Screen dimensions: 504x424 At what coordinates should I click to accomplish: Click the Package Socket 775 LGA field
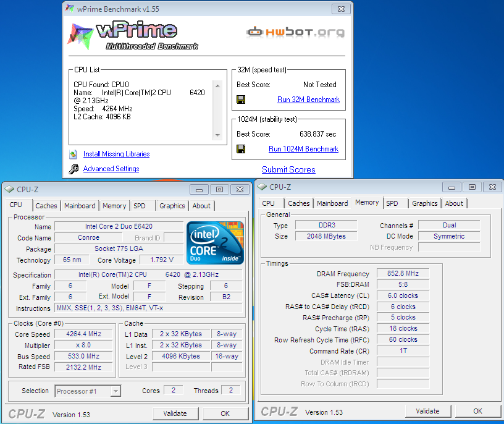point(119,248)
